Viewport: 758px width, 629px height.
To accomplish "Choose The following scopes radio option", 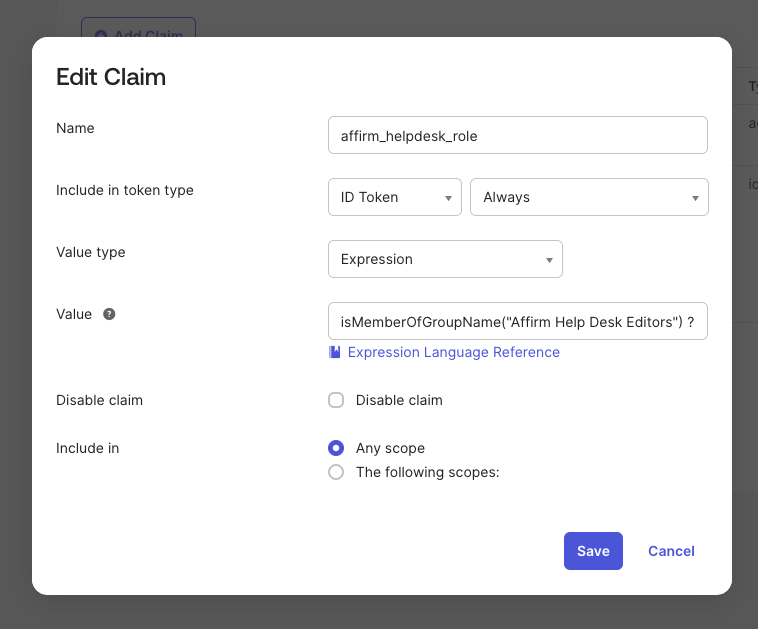I will (x=336, y=472).
